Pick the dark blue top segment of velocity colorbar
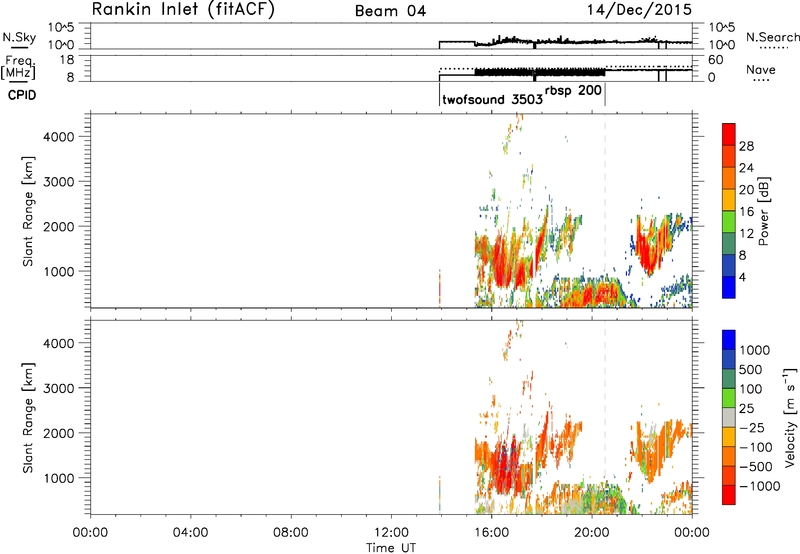 pyautogui.click(x=729, y=340)
